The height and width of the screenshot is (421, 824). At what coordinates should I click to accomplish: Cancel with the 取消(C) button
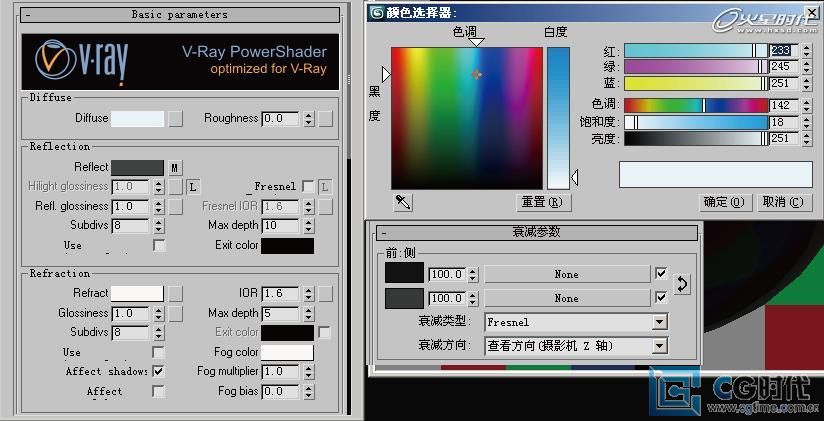pyautogui.click(x=784, y=202)
